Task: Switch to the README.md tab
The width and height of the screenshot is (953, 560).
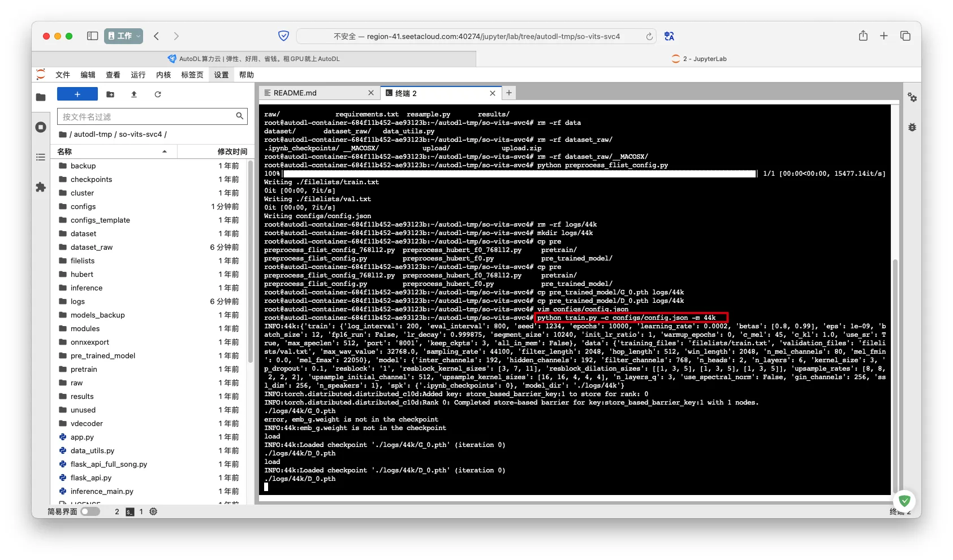Action: tap(317, 93)
